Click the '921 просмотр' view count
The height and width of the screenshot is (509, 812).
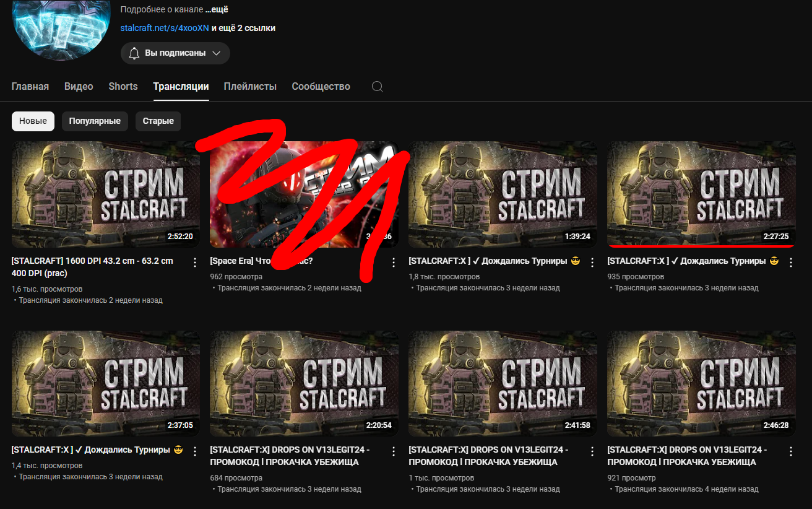[x=632, y=478]
